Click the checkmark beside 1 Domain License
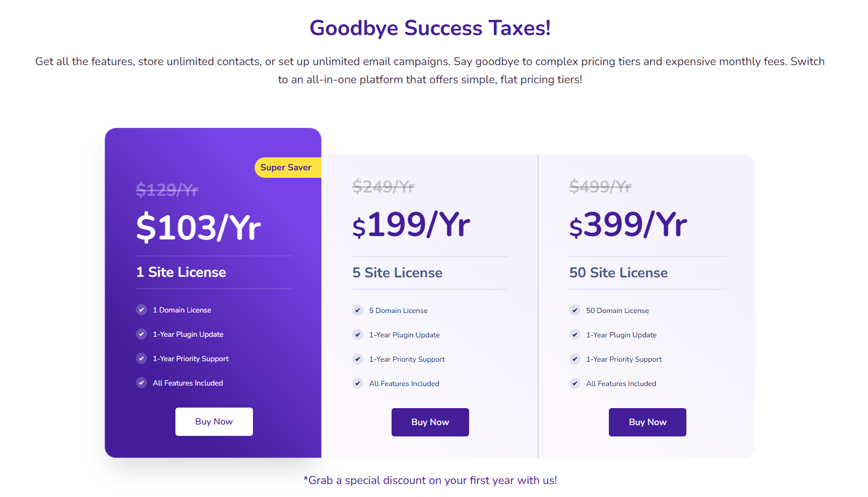This screenshot has width=868, height=497. point(141,310)
